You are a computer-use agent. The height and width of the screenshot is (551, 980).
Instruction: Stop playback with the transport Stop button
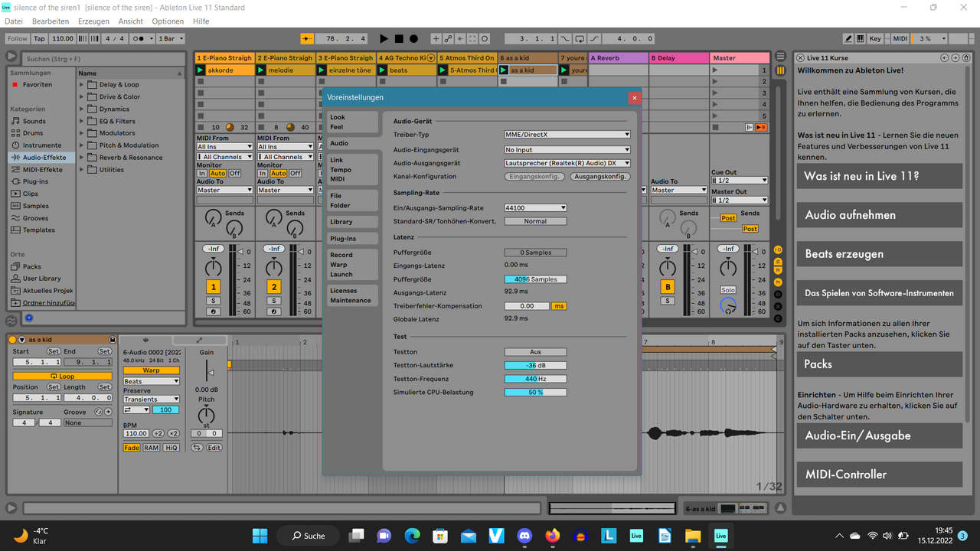click(399, 38)
